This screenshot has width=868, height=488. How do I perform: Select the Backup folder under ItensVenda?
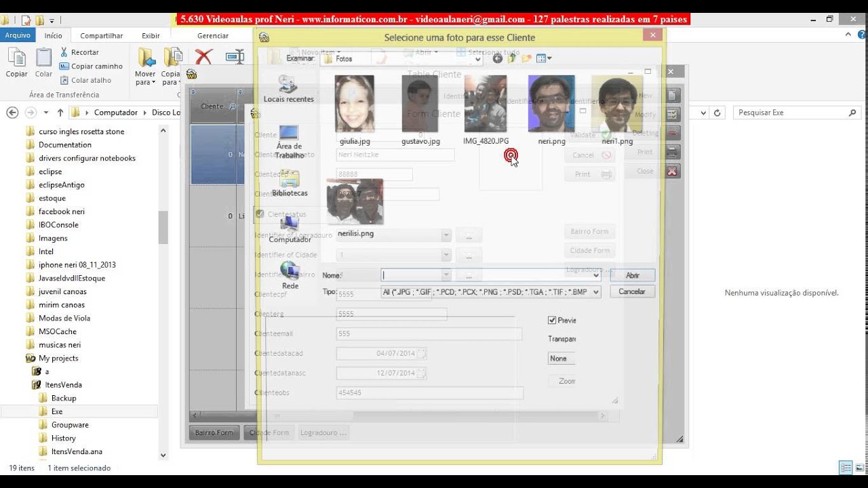(x=64, y=398)
